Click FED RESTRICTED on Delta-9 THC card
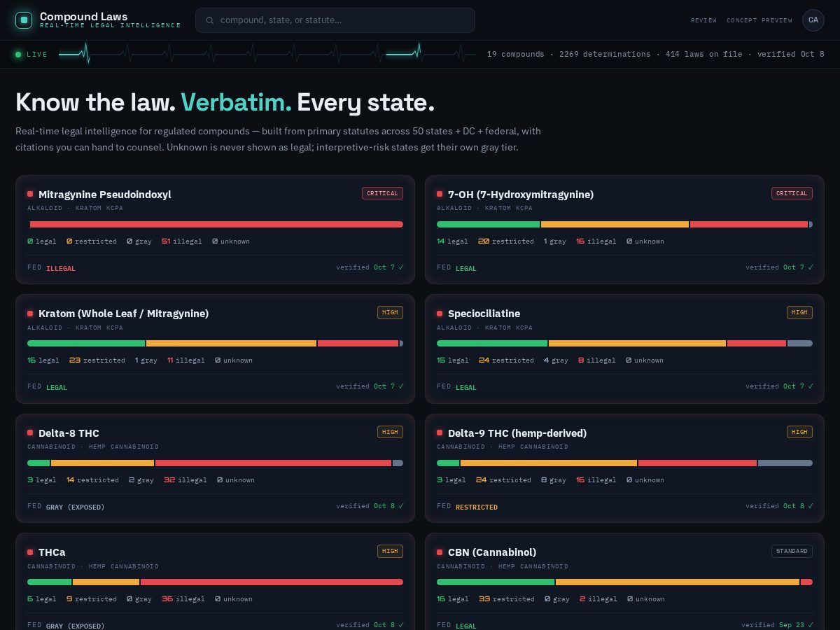Image resolution: width=840 pixels, height=630 pixels. pyautogui.click(x=467, y=507)
